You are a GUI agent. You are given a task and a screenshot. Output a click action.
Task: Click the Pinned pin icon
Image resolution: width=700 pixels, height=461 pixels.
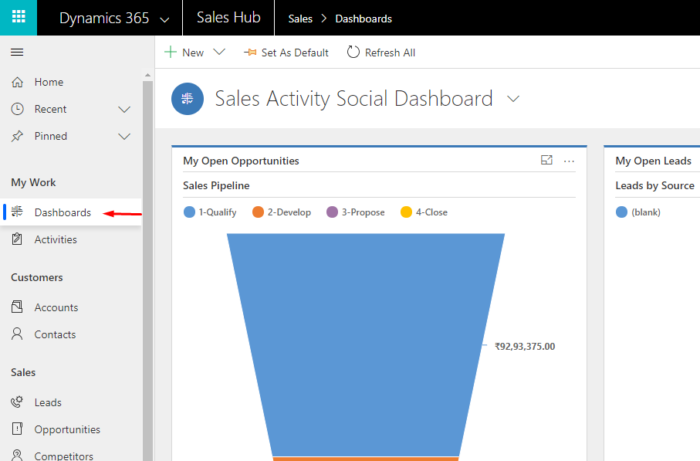click(17, 136)
